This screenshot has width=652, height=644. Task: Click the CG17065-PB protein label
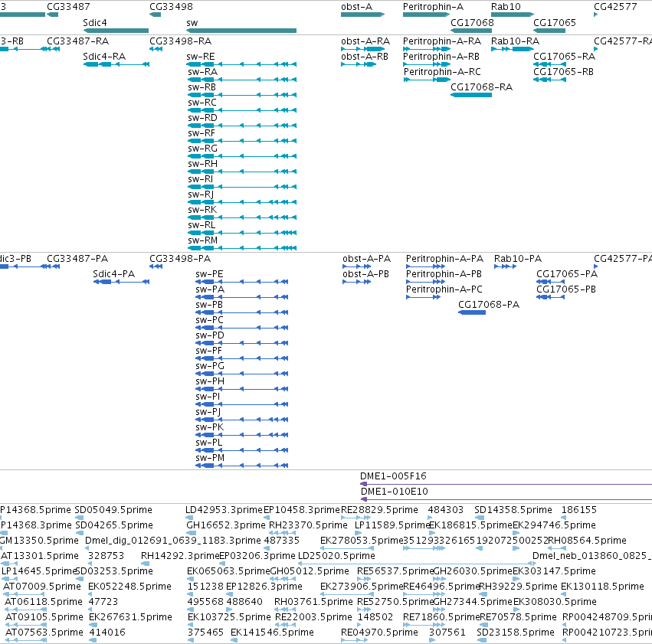click(566, 289)
